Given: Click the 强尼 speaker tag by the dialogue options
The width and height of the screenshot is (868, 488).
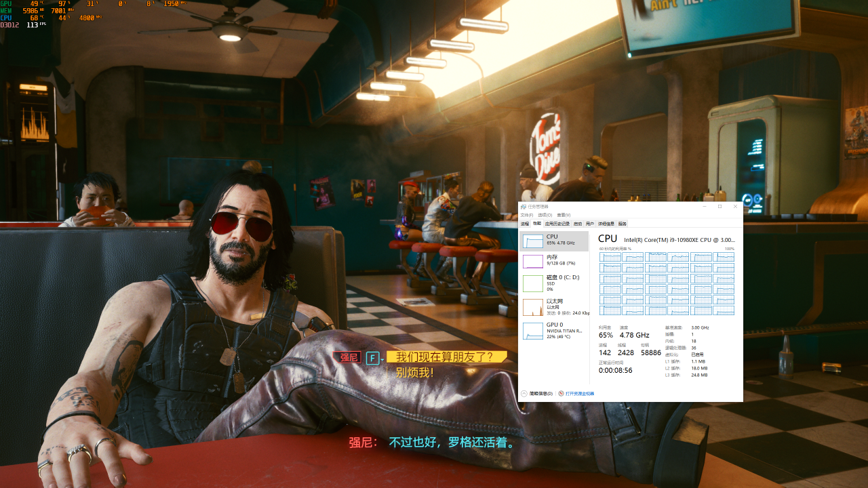Looking at the screenshot, I should point(347,357).
